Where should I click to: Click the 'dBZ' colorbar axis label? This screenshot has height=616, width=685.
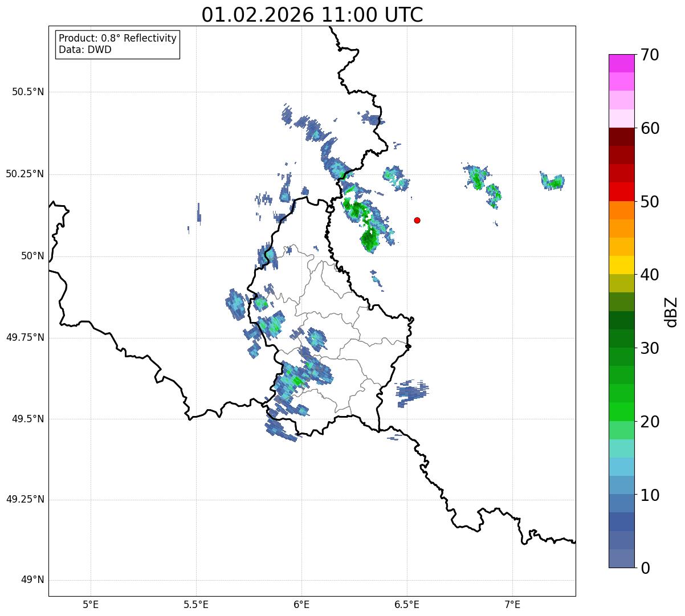pyautogui.click(x=671, y=312)
